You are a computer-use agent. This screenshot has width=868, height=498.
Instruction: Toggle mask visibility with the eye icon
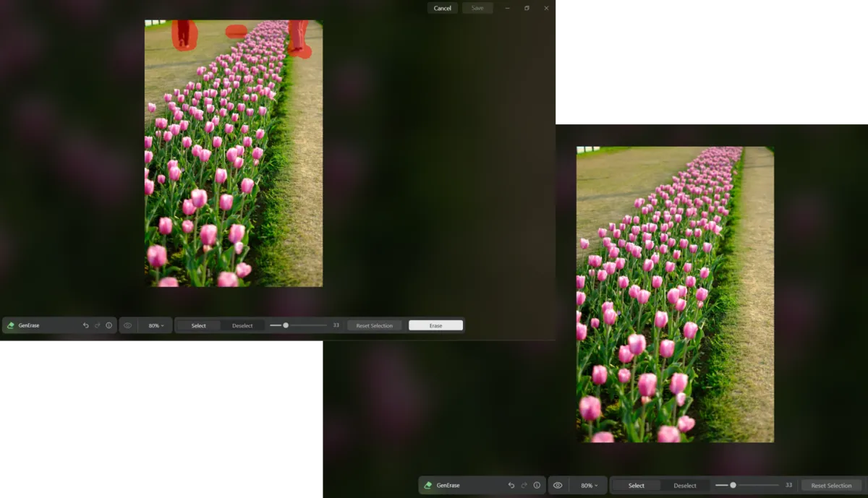coord(557,485)
